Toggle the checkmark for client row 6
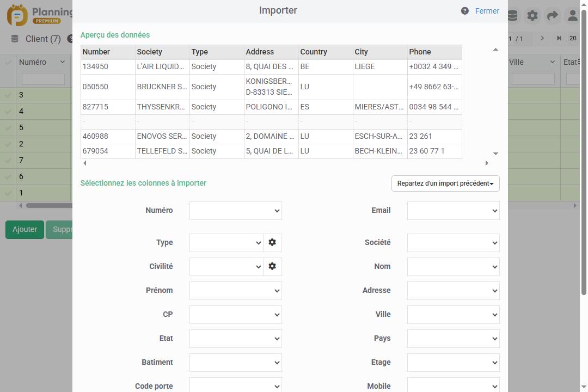This screenshot has width=588, height=392. pos(8,177)
